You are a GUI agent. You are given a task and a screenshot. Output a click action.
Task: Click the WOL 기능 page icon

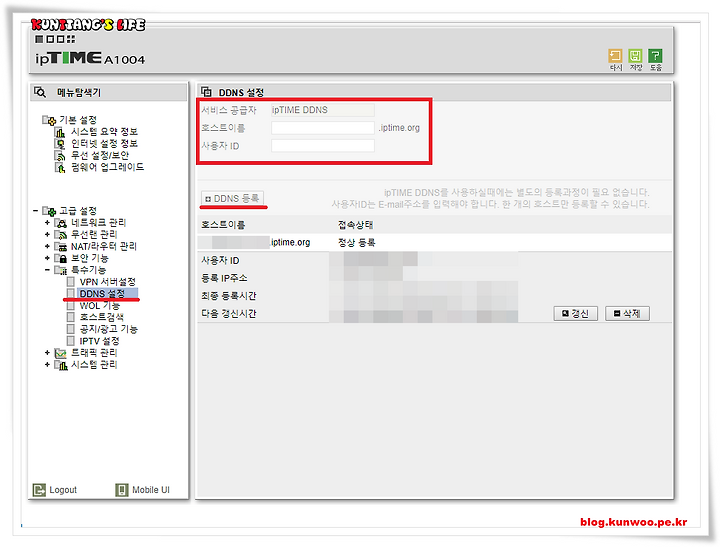tap(71, 305)
